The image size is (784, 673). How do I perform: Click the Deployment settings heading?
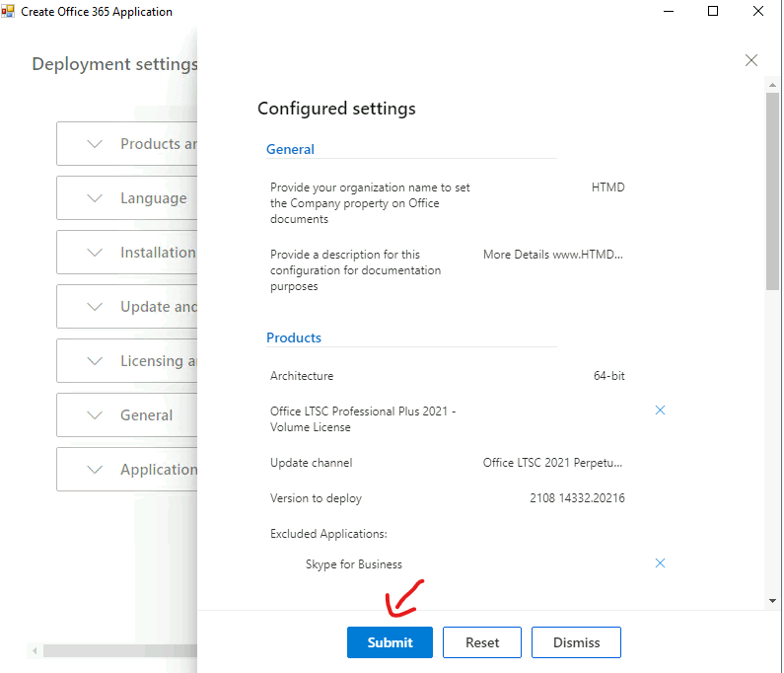115,64
